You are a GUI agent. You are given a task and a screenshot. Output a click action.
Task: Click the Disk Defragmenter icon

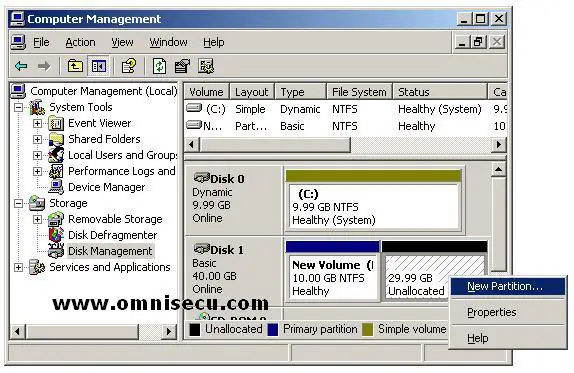[56, 235]
